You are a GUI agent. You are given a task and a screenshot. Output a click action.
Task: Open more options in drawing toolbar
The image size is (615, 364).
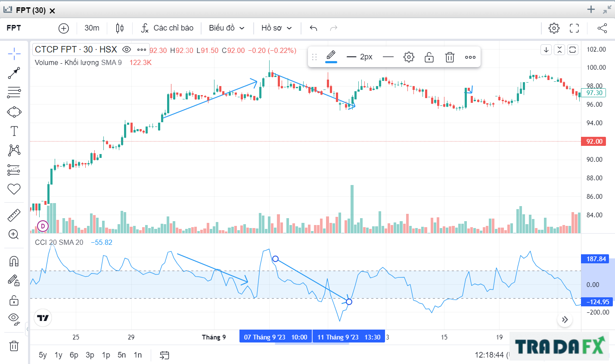tap(470, 57)
